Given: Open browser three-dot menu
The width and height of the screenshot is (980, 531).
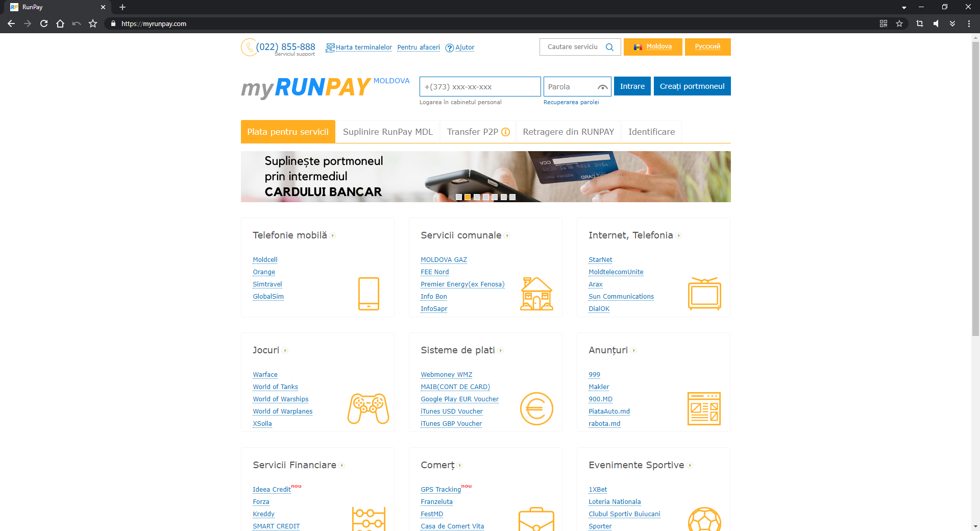Looking at the screenshot, I should tap(969, 23).
